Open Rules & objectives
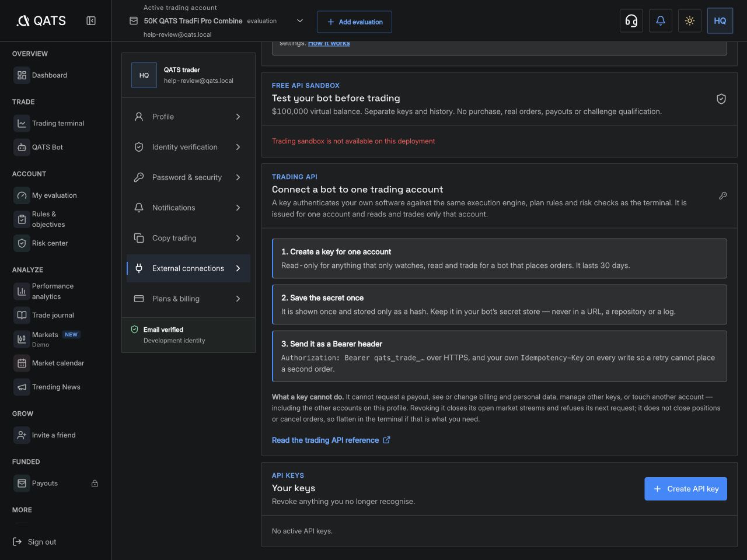This screenshot has width=747, height=560. point(56,219)
